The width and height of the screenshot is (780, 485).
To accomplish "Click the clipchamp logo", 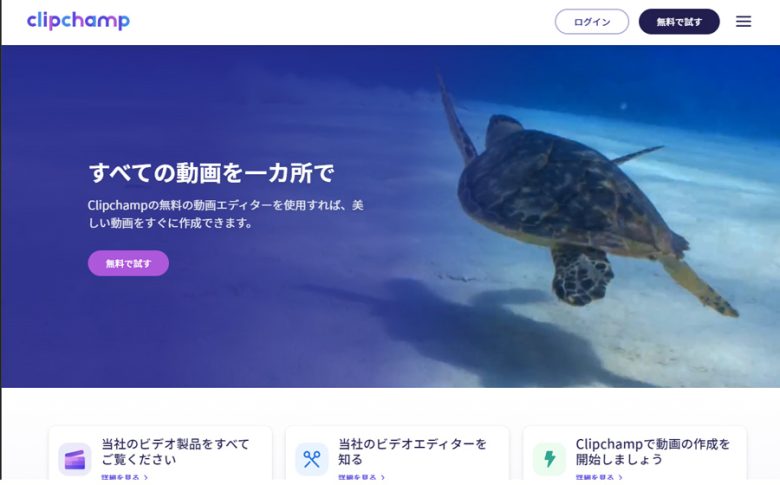I will 78,21.
